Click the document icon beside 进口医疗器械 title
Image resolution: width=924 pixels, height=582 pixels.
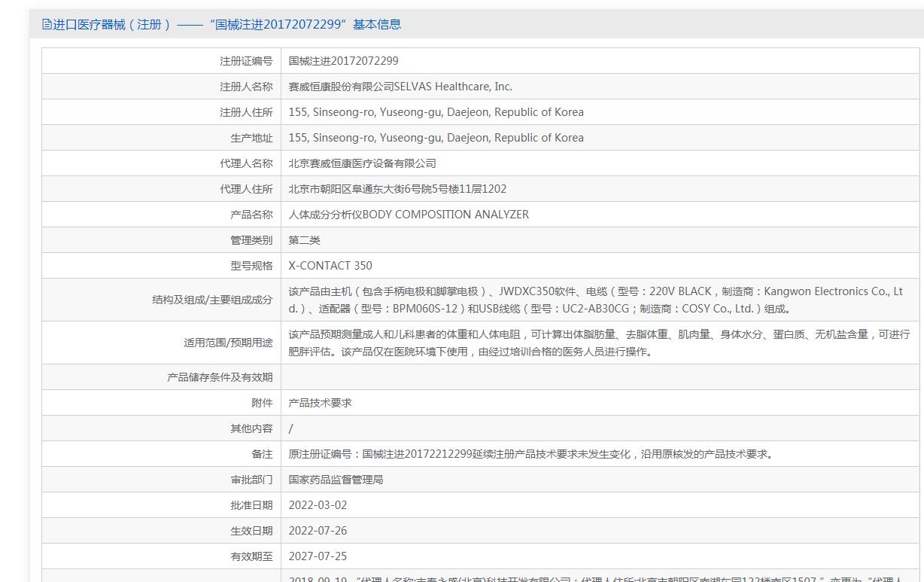click(x=47, y=24)
